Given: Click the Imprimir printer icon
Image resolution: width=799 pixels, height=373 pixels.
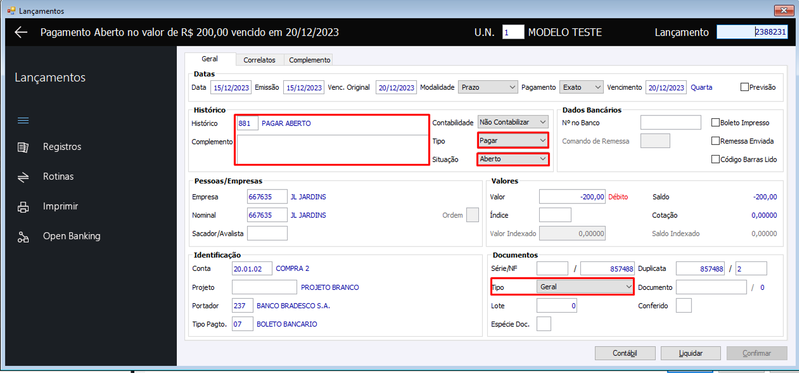Looking at the screenshot, I should [x=23, y=207].
